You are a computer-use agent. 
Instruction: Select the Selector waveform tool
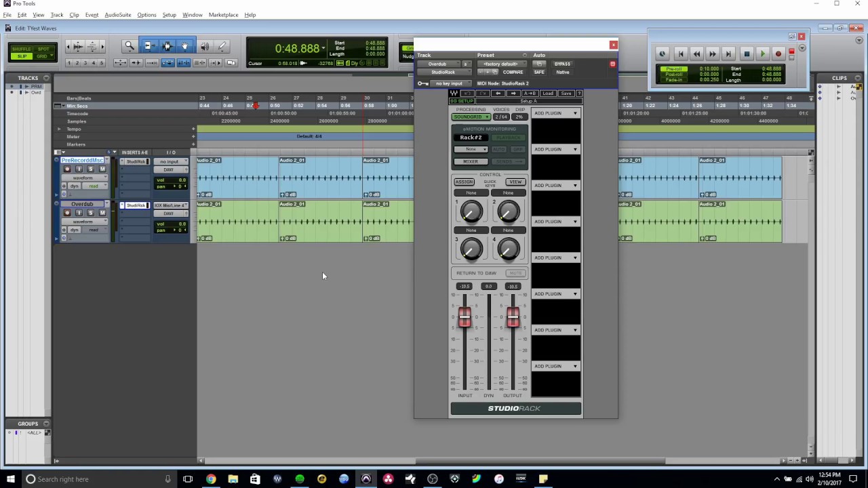click(167, 46)
